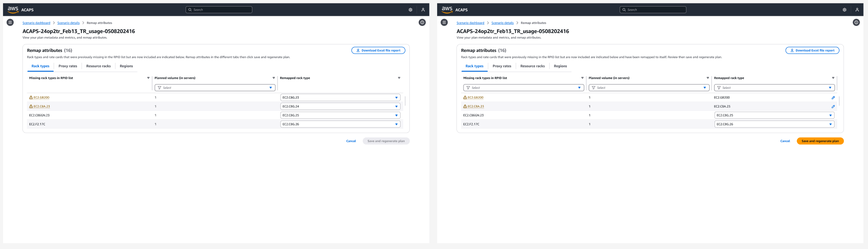
Task: Switch to Regions tab on right screen
Action: (x=560, y=66)
